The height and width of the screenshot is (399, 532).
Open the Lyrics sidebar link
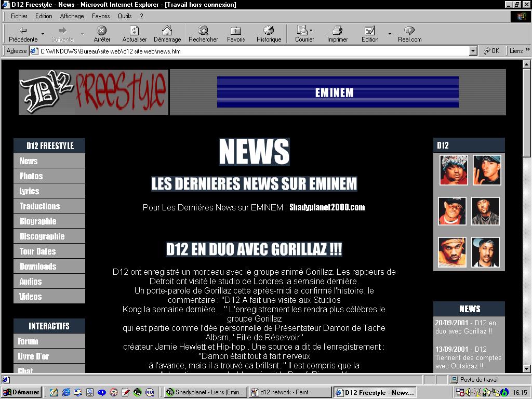tap(49, 191)
